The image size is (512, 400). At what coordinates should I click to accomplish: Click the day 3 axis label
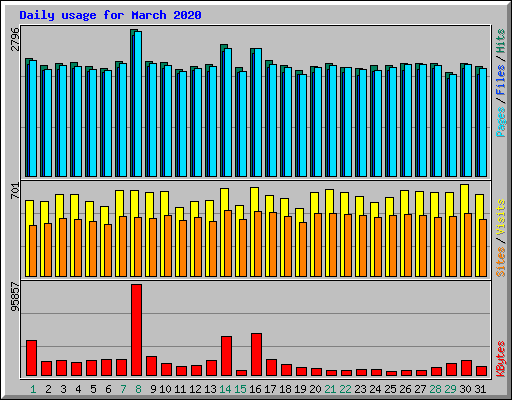[x=63, y=389]
